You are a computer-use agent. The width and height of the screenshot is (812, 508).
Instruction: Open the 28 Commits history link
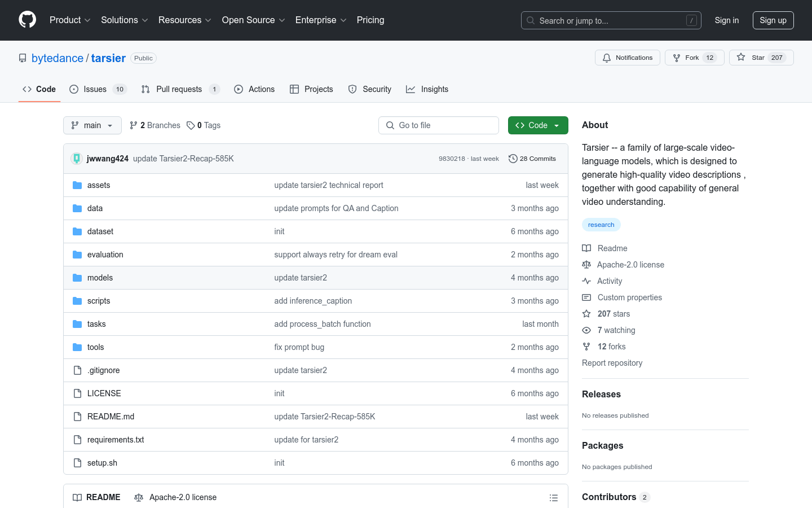click(x=532, y=159)
